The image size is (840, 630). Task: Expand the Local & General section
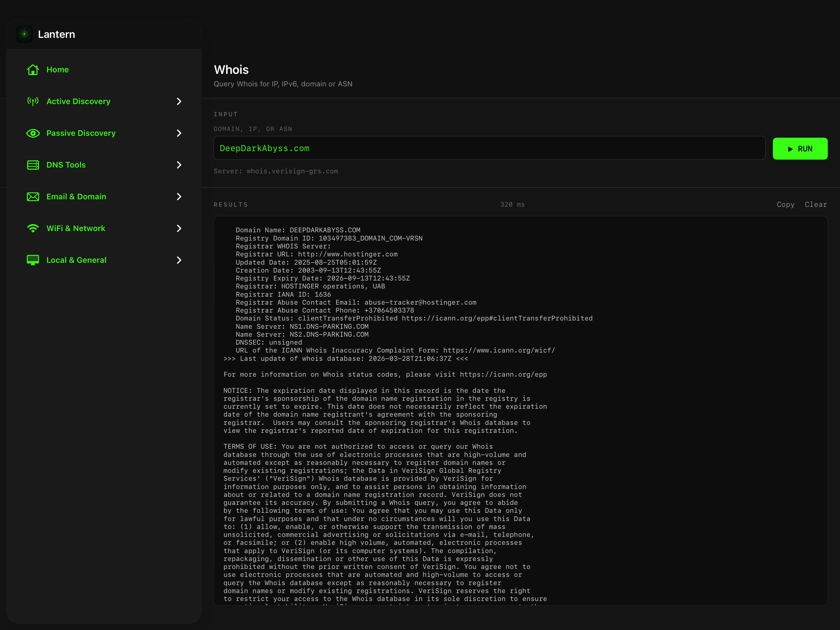tap(179, 260)
